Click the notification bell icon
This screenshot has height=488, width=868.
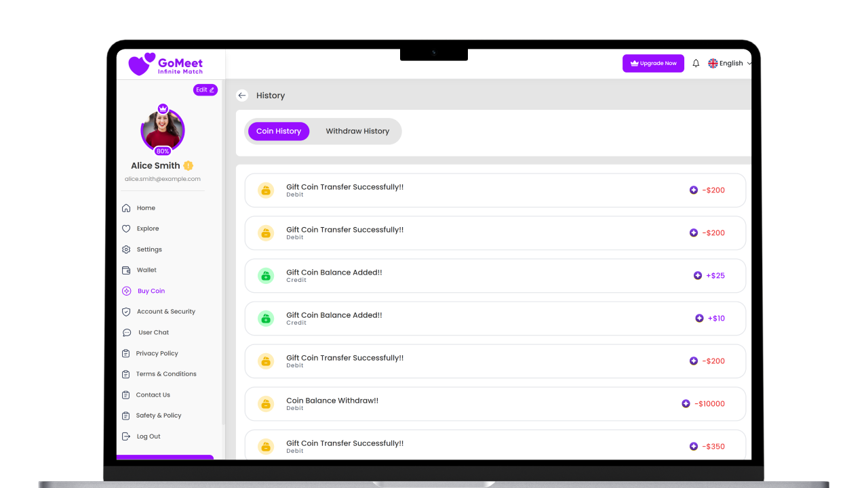pos(696,63)
